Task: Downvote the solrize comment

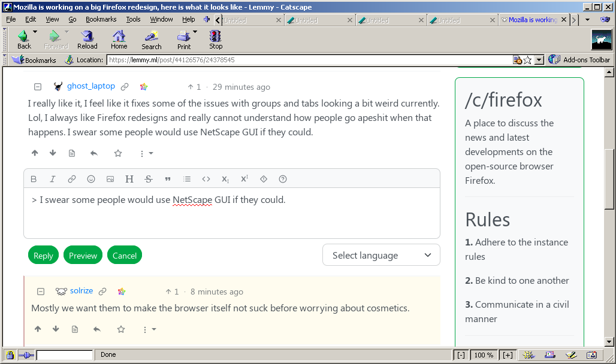Action: (56, 329)
